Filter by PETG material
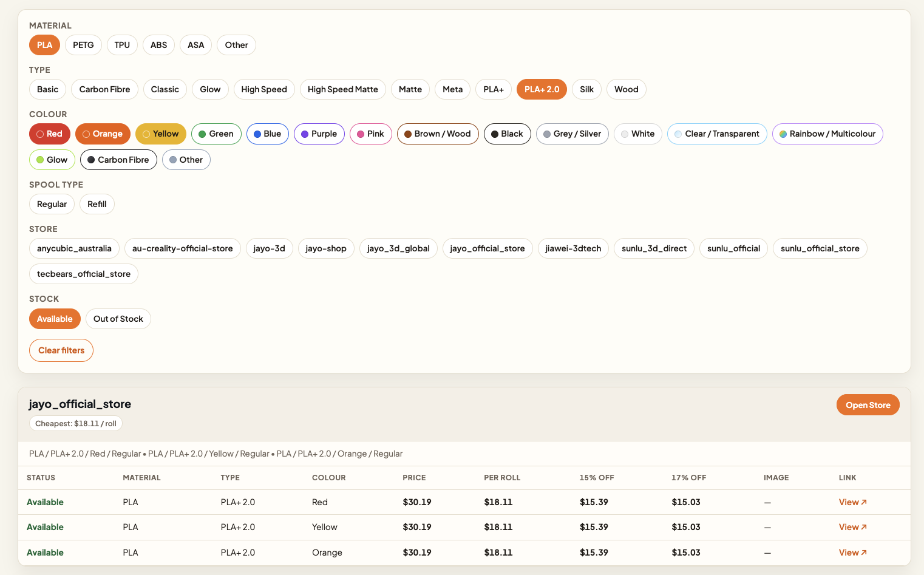Image resolution: width=924 pixels, height=575 pixels. (x=83, y=45)
